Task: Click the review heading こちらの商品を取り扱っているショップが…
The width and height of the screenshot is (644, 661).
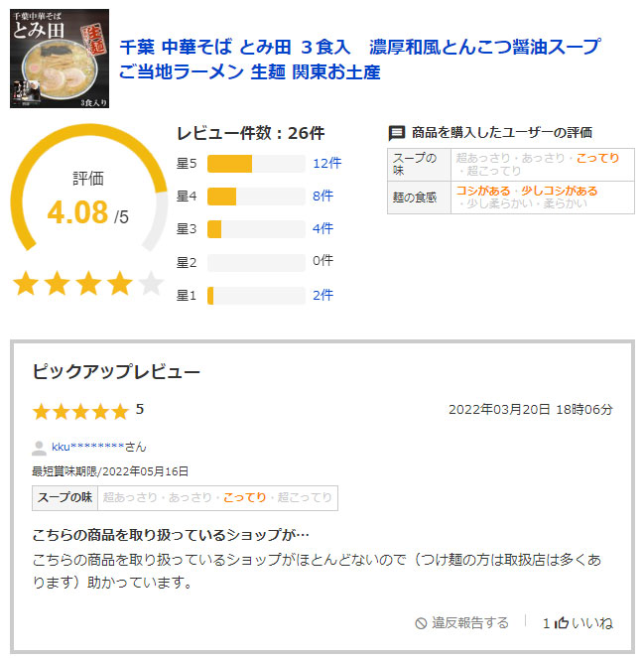Action: click(171, 535)
